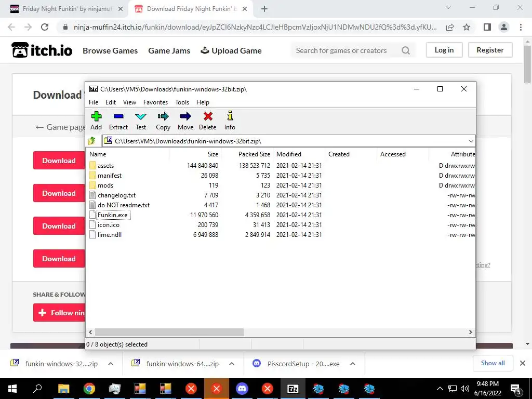Open the taskbar volume icon
The height and width of the screenshot is (399, 532).
(465, 389)
